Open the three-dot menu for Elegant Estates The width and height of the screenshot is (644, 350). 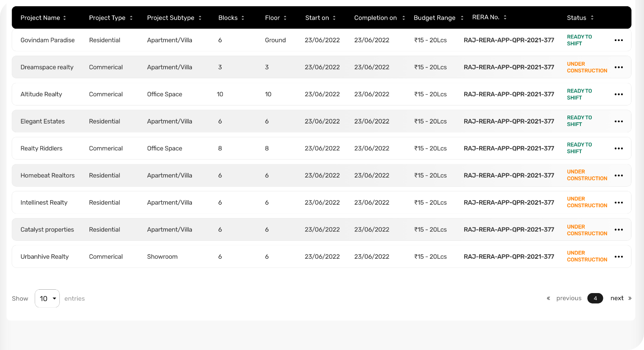618,121
